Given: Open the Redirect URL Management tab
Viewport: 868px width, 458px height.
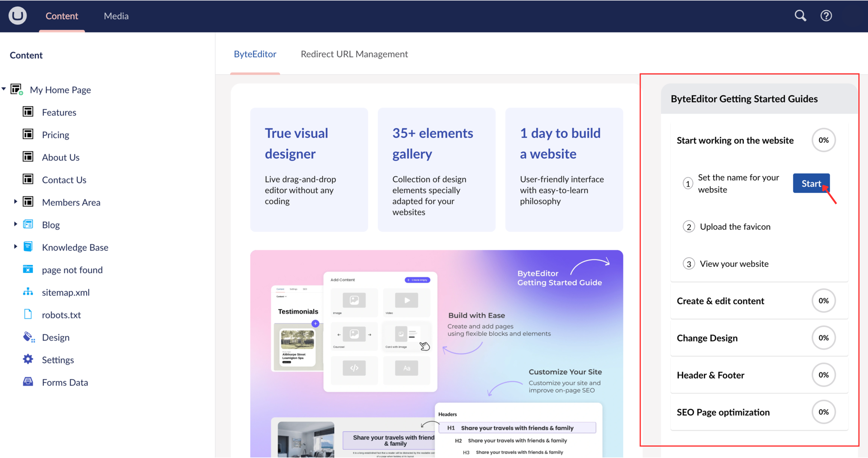Looking at the screenshot, I should pos(354,54).
